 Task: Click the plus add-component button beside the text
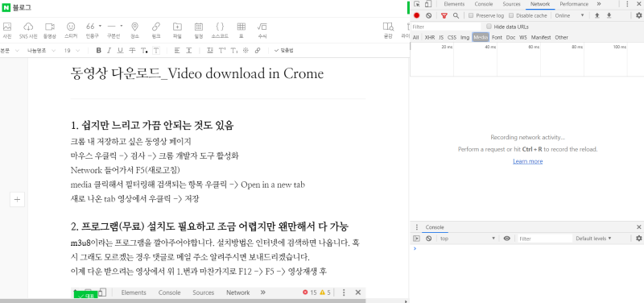17,200
